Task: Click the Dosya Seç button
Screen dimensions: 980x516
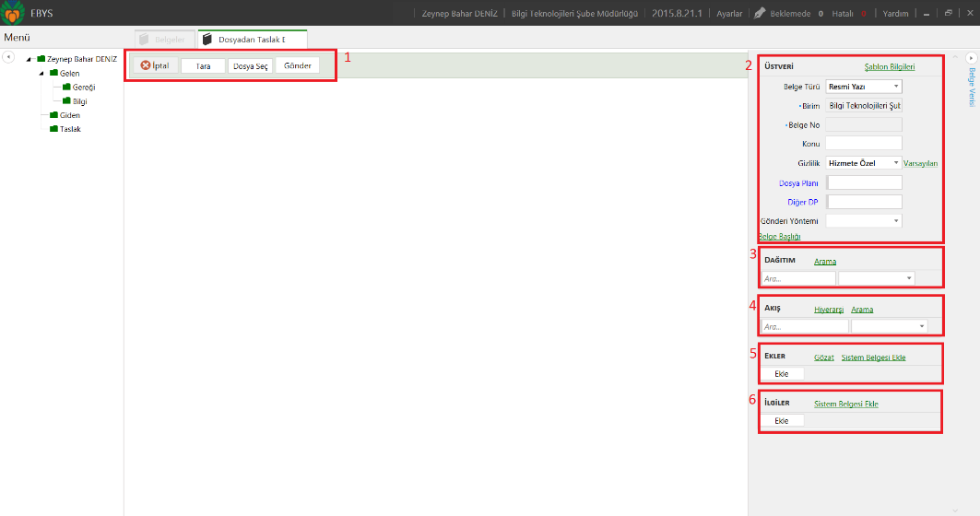Action: [x=250, y=65]
